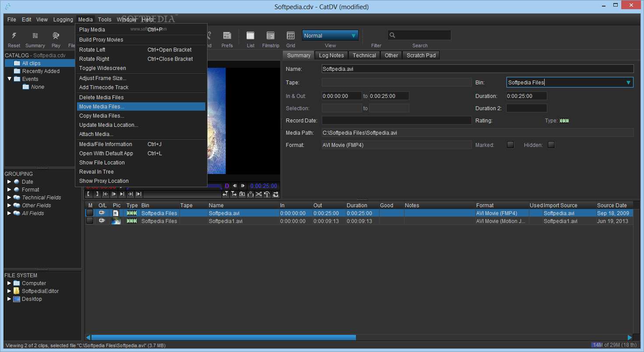Tick the Marked checkbox

510,145
